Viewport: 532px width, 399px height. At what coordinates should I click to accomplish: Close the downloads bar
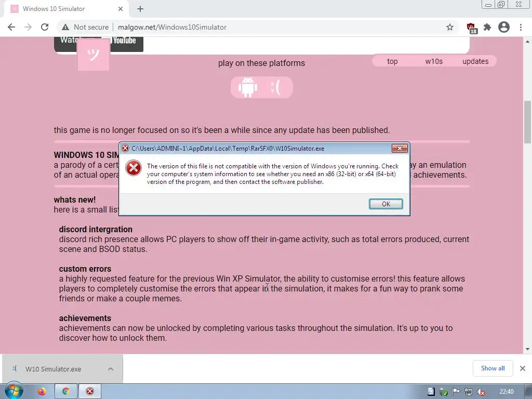click(x=523, y=368)
